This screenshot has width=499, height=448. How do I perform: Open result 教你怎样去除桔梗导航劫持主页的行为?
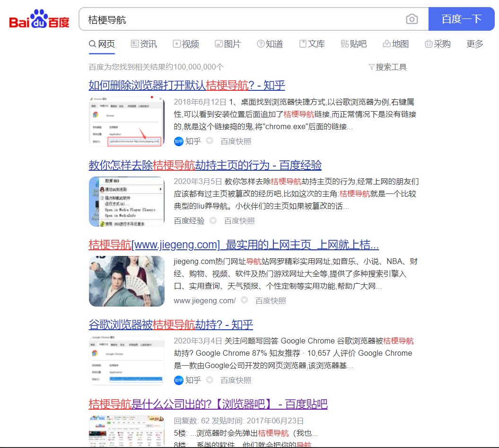point(205,165)
